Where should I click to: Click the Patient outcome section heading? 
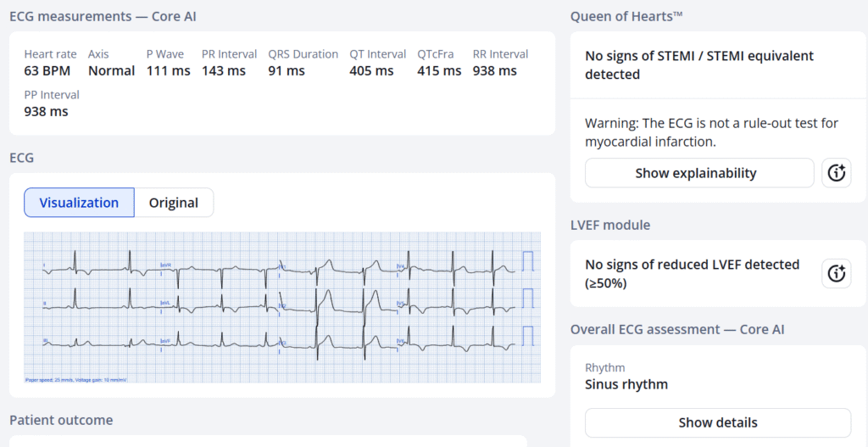pyautogui.click(x=61, y=420)
